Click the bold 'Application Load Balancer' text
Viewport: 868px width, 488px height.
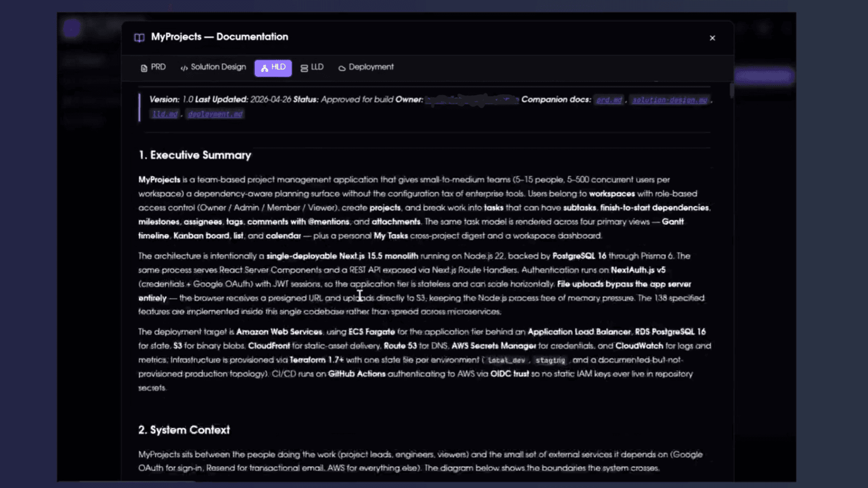click(x=579, y=332)
